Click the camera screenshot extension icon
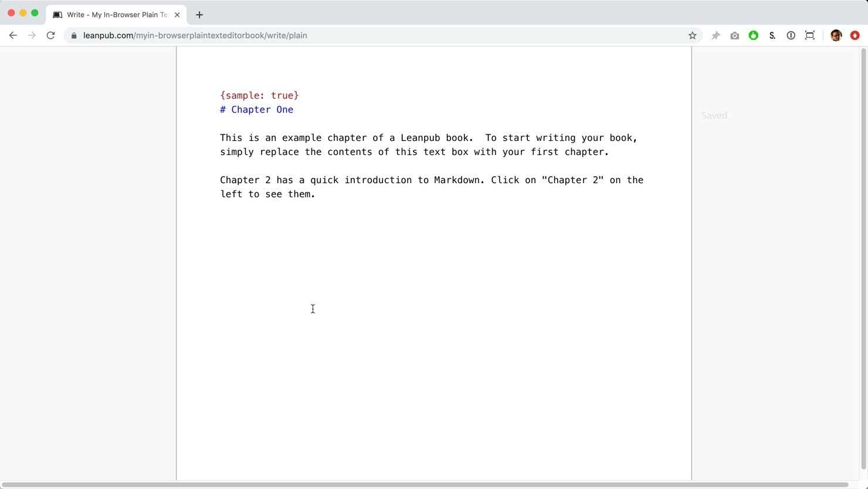The width and height of the screenshot is (868, 489). (x=734, y=36)
